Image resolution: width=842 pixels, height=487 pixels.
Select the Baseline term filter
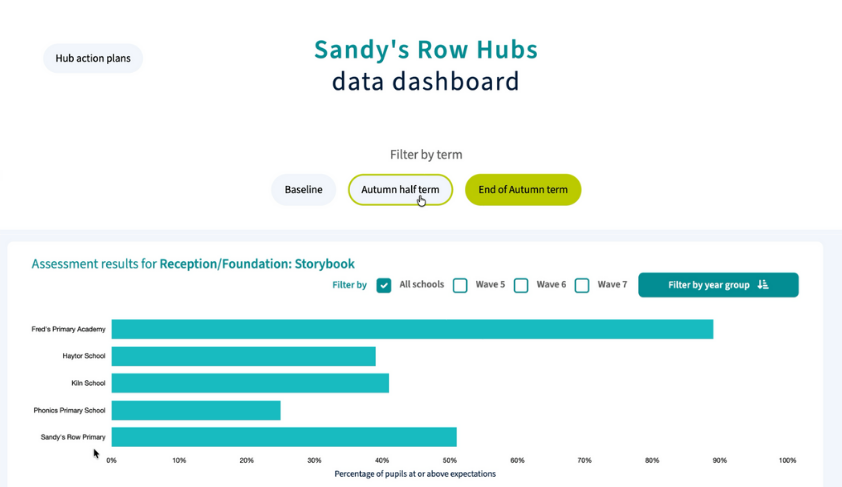pyautogui.click(x=303, y=190)
